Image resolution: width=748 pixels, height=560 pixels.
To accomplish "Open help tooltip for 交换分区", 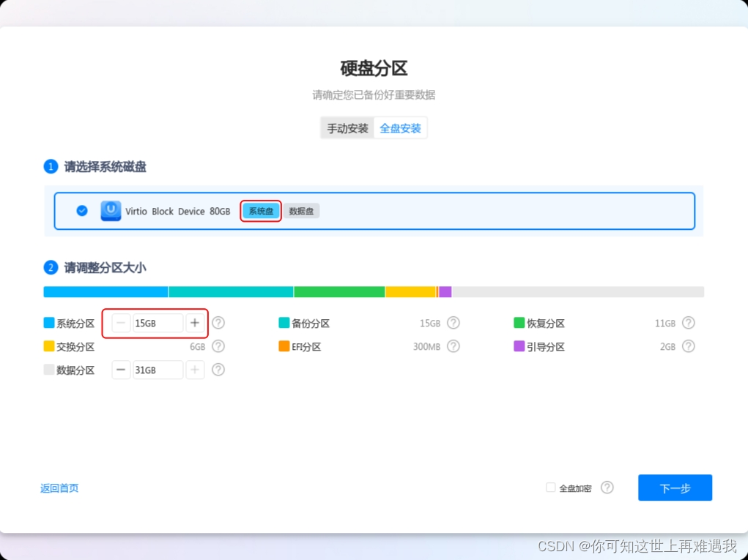I will coord(217,346).
